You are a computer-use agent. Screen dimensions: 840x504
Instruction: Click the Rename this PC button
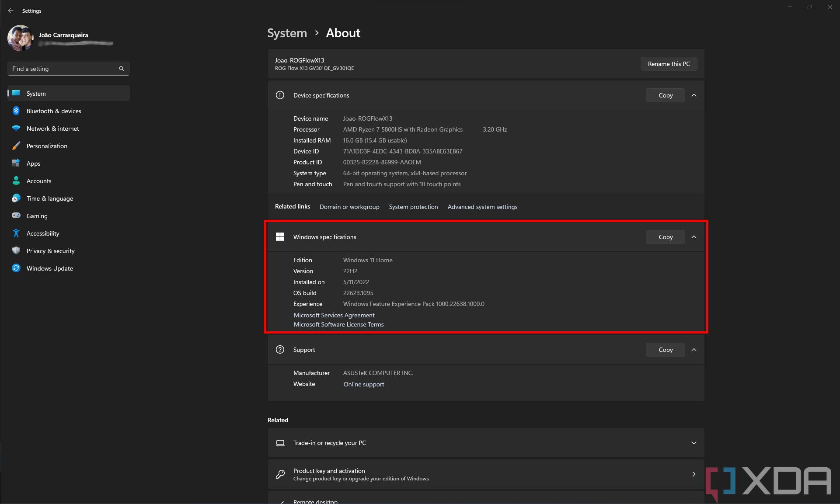click(669, 63)
